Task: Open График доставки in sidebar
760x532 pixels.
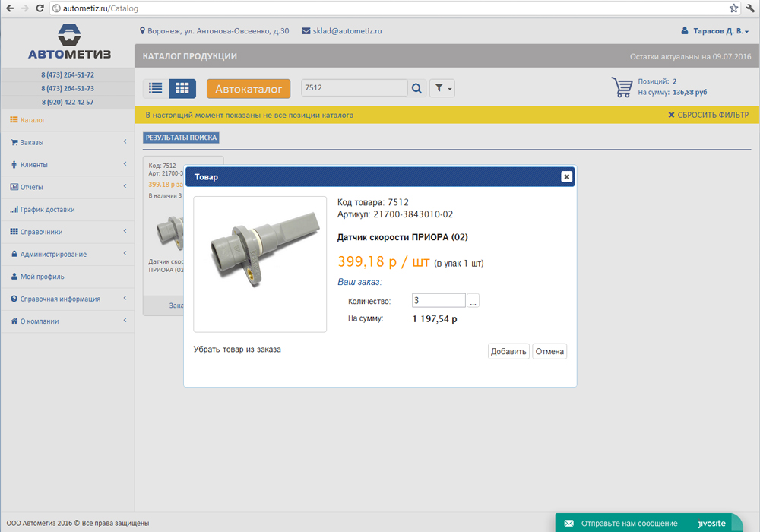Action: click(x=47, y=209)
